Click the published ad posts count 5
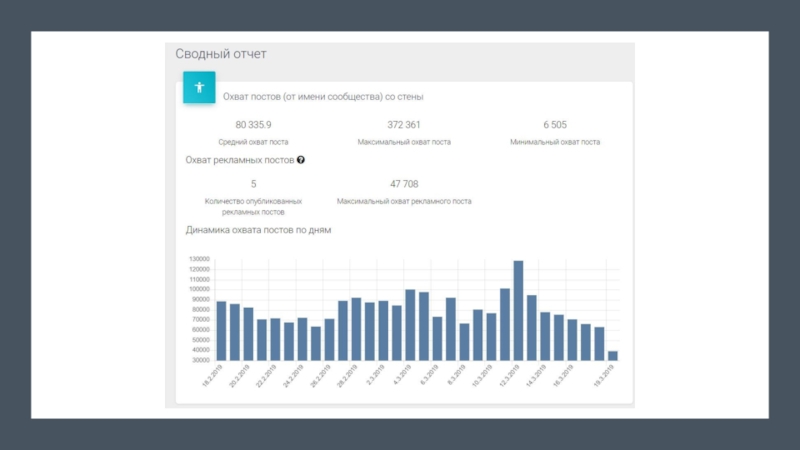 (253, 184)
